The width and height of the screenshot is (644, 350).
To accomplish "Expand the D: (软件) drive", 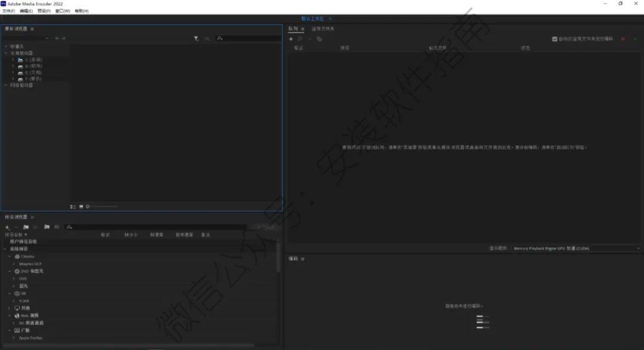I will [13, 66].
